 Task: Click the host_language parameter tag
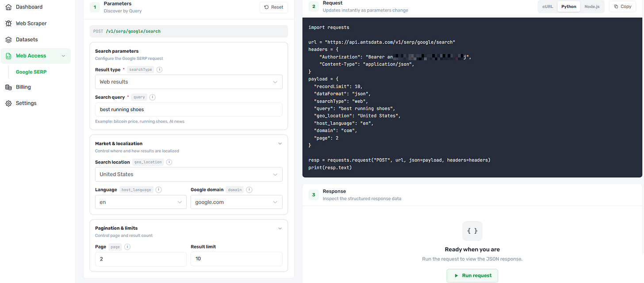pos(137,190)
